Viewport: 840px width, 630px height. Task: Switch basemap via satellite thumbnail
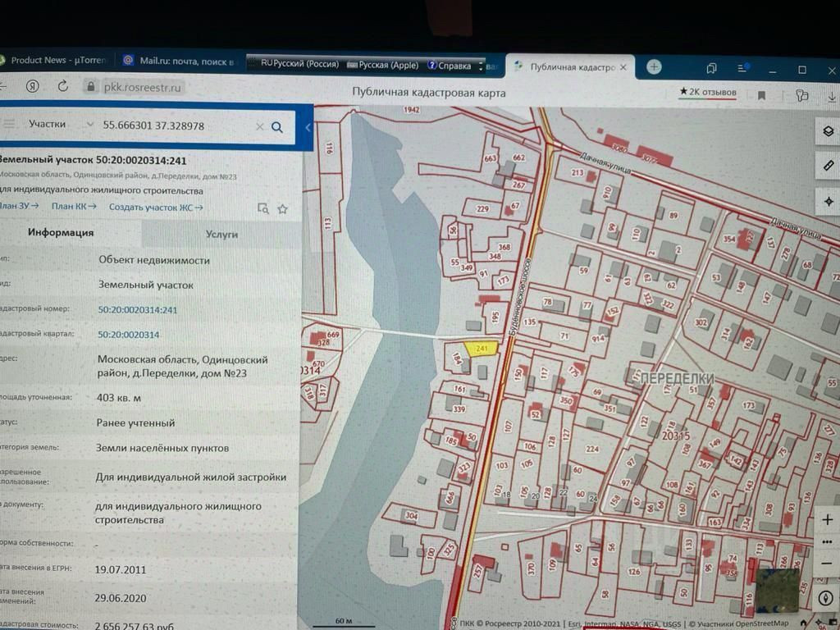pyautogui.click(x=778, y=591)
